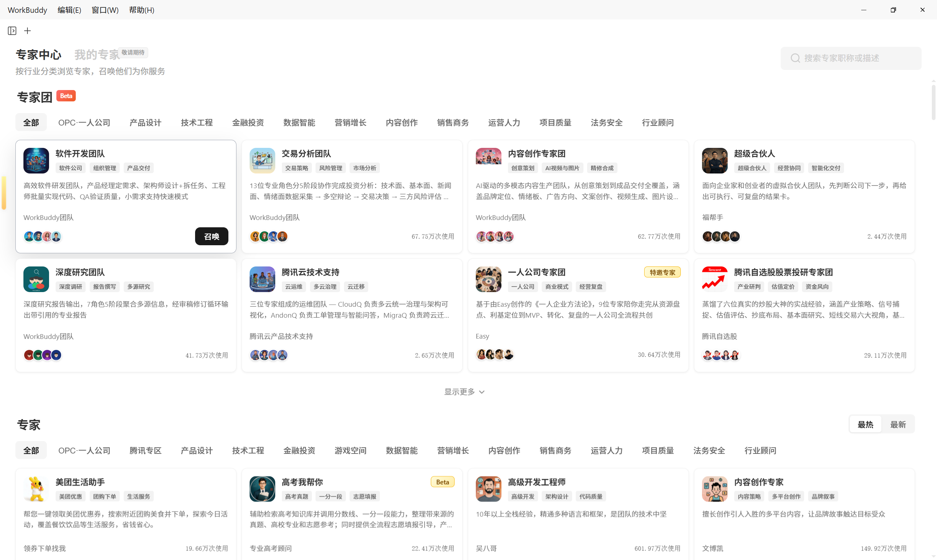
Task: Open the WorkBuddy menu
Action: tap(27, 10)
